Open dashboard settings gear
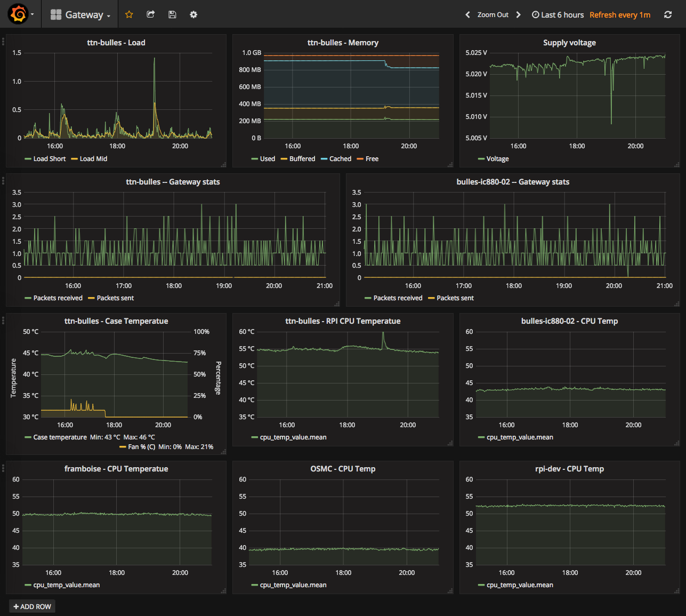This screenshot has width=686, height=616. pos(193,14)
